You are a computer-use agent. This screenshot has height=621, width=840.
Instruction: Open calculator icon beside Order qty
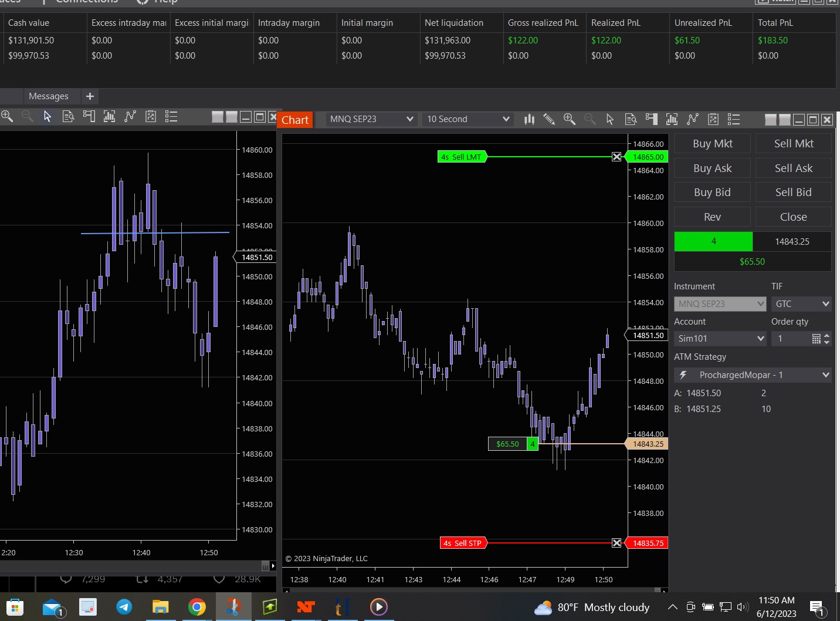click(816, 339)
